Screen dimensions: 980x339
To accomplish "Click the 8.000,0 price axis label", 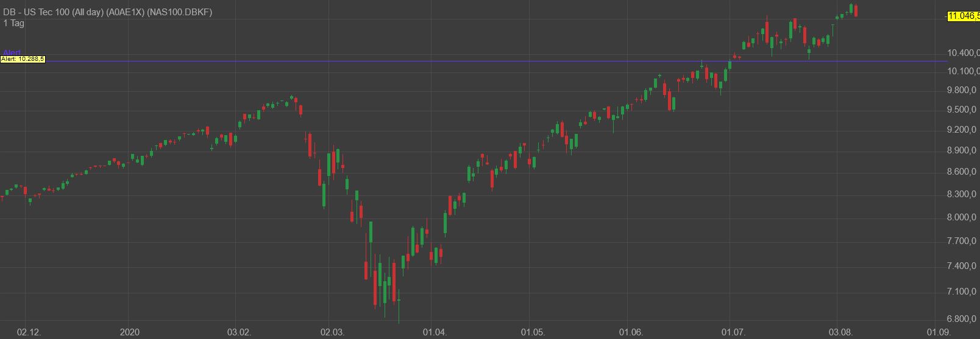I will (x=963, y=218).
